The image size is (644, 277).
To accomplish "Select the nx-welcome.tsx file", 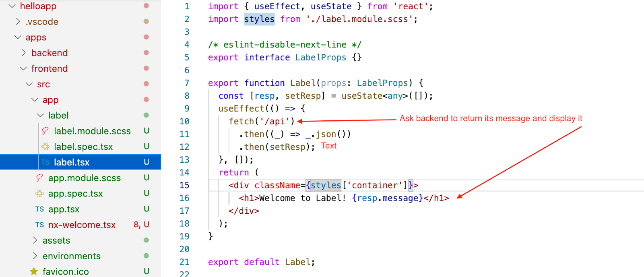I will tap(82, 225).
